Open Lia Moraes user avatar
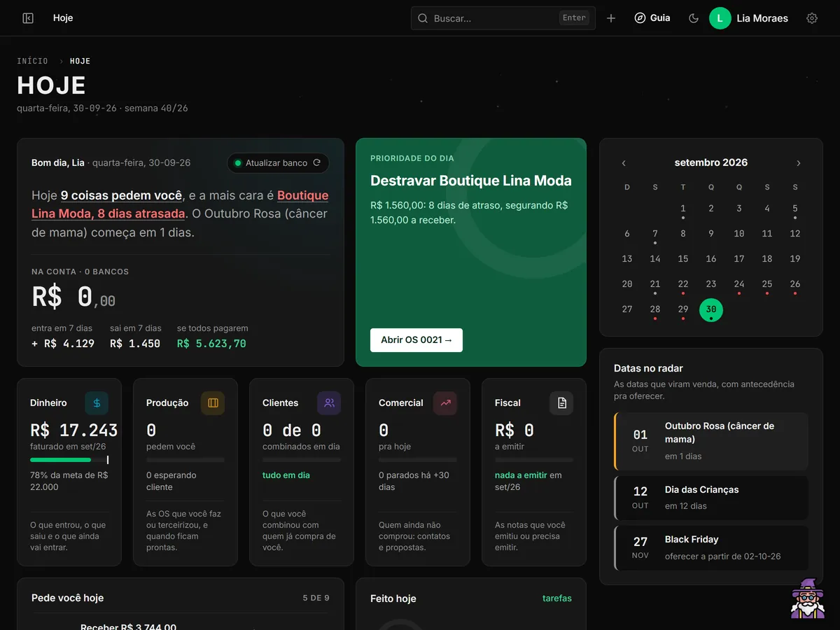This screenshot has height=630, width=840. (x=720, y=18)
